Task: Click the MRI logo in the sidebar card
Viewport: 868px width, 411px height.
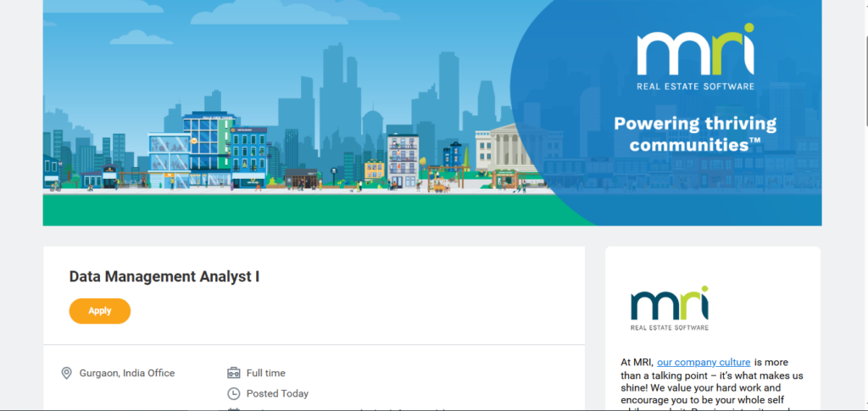Action: coord(670,308)
